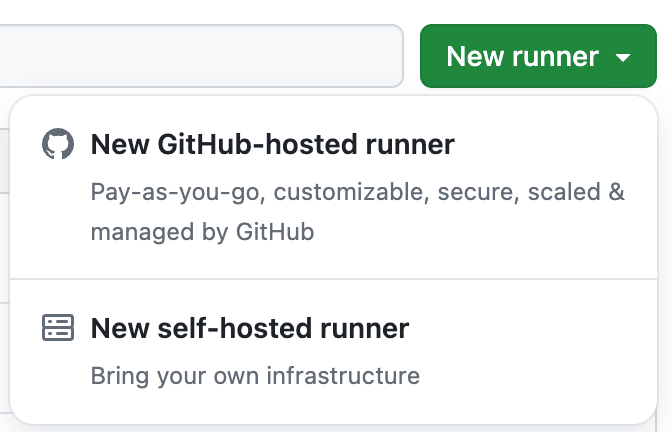Click the GitHub Octocat logo icon
The height and width of the screenshot is (432, 672).
click(58, 144)
